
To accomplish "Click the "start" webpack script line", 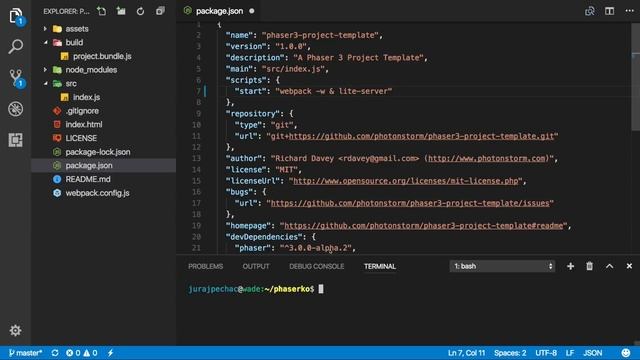I will pos(313,91).
